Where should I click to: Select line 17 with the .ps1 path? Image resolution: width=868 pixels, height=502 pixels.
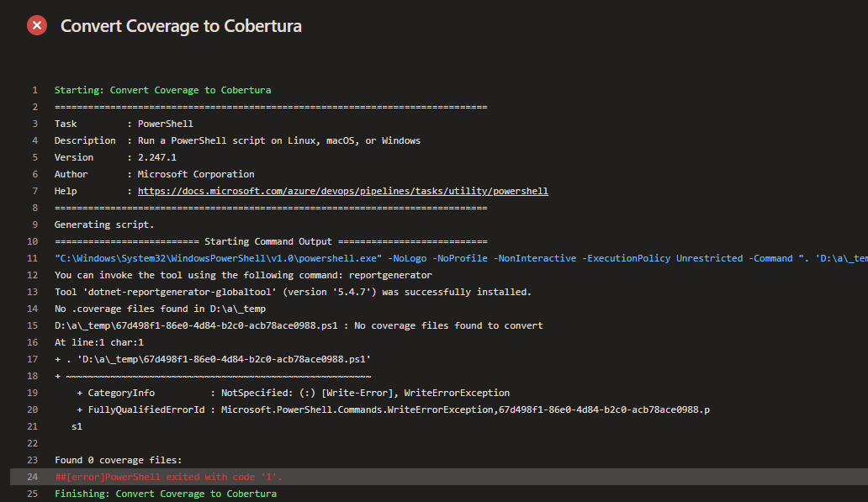(213, 359)
